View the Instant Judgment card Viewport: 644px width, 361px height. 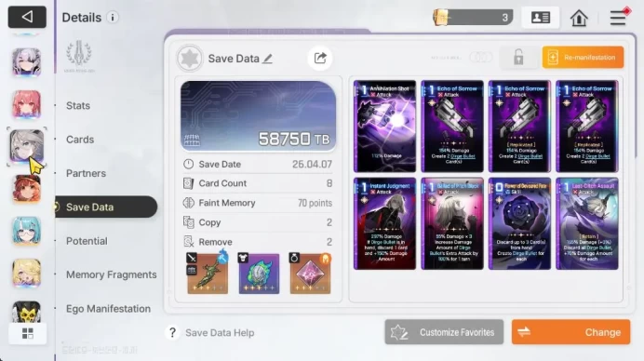click(385, 223)
